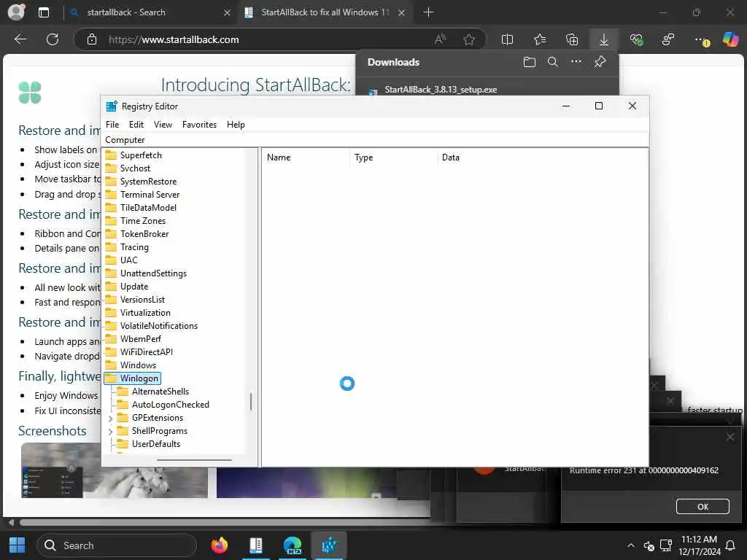Click OK on the Runtime error dialog
This screenshot has height=560, width=747.
point(703,507)
